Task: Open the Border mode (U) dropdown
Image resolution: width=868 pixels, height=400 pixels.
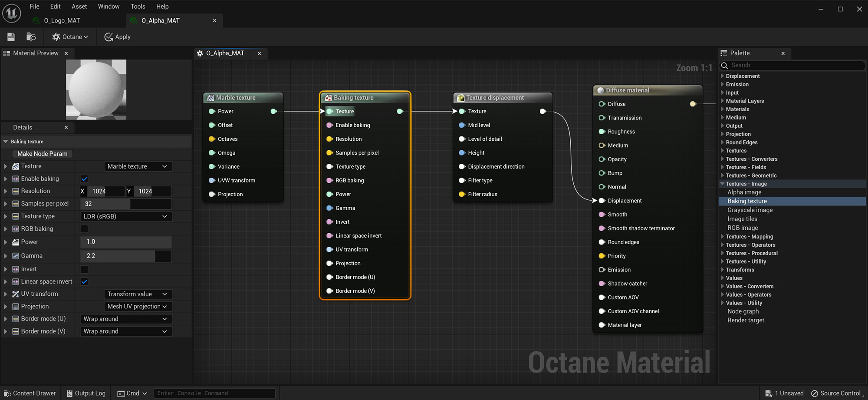Action: point(126,319)
